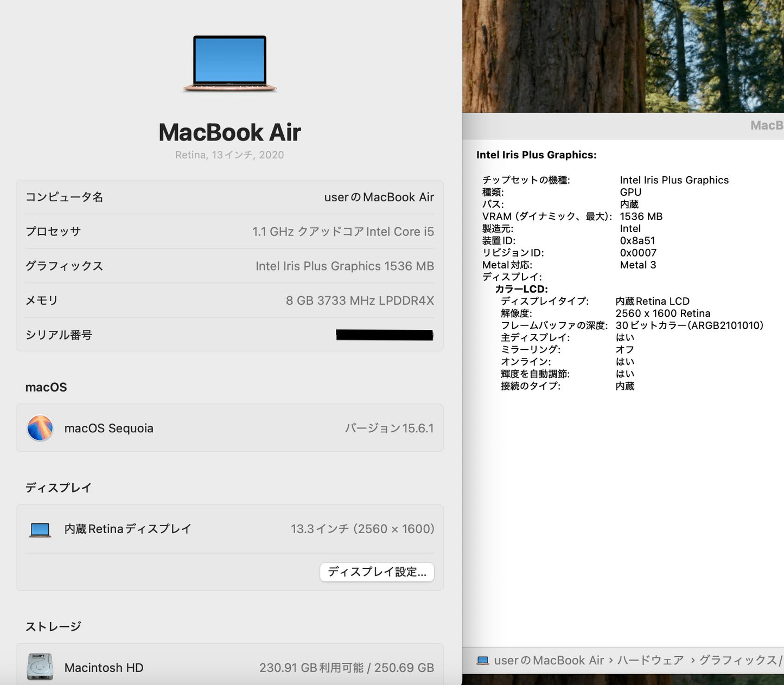The height and width of the screenshot is (685, 784).
Task: Click the macOS section header
Action: pos(46,387)
